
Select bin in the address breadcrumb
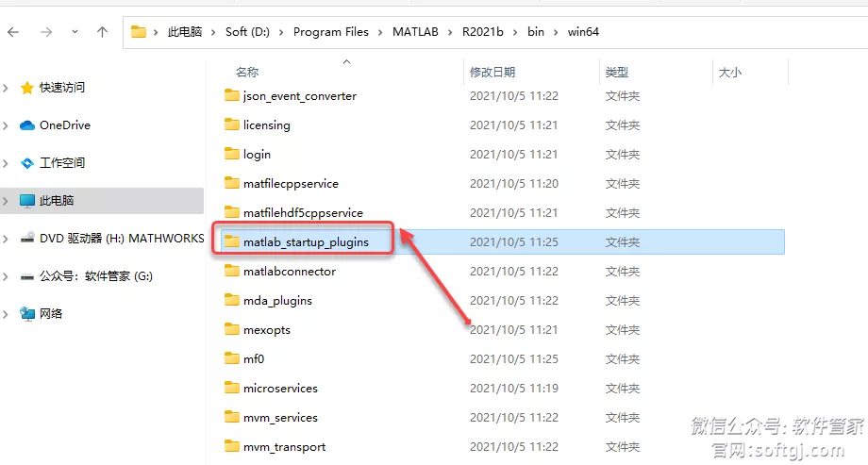click(535, 32)
